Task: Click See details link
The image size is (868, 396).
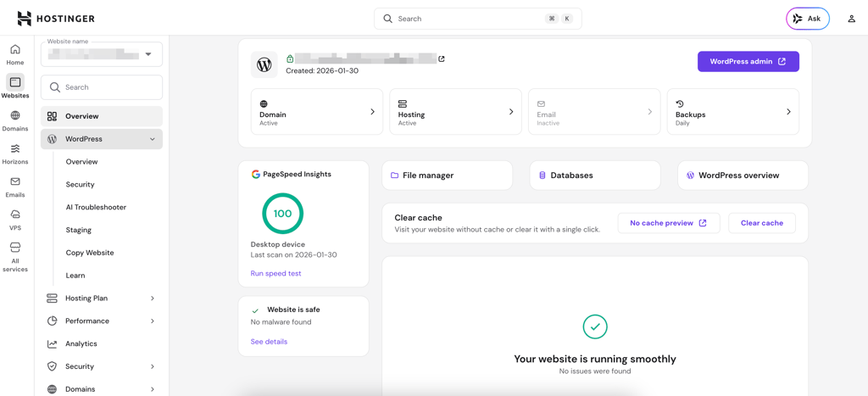Action: [269, 342]
